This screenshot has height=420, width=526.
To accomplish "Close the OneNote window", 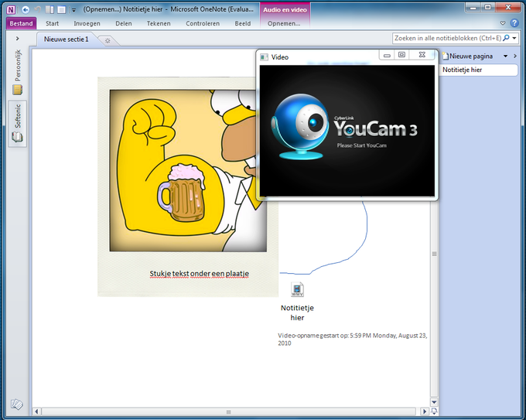I will 508,7.
